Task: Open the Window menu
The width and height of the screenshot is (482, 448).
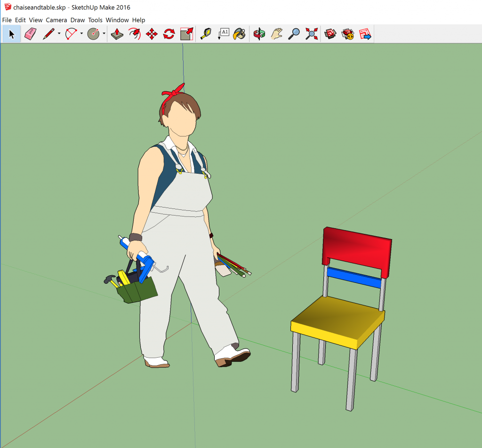Action: 117,20
